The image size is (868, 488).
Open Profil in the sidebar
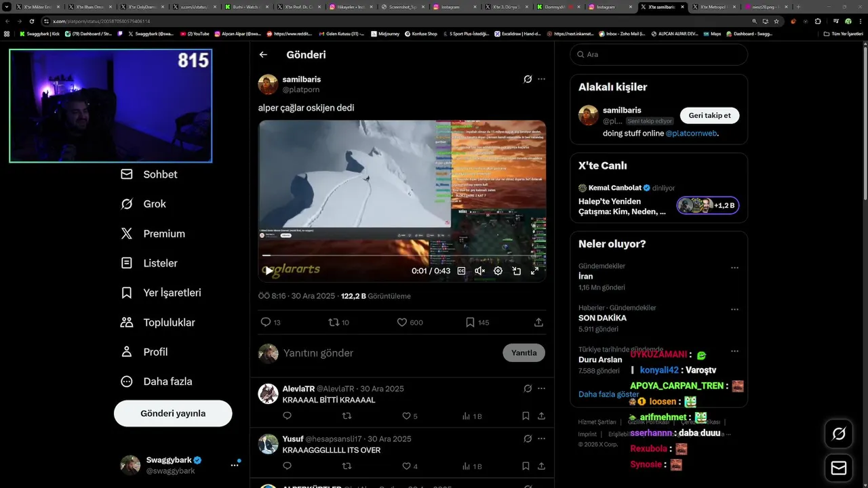point(144,352)
